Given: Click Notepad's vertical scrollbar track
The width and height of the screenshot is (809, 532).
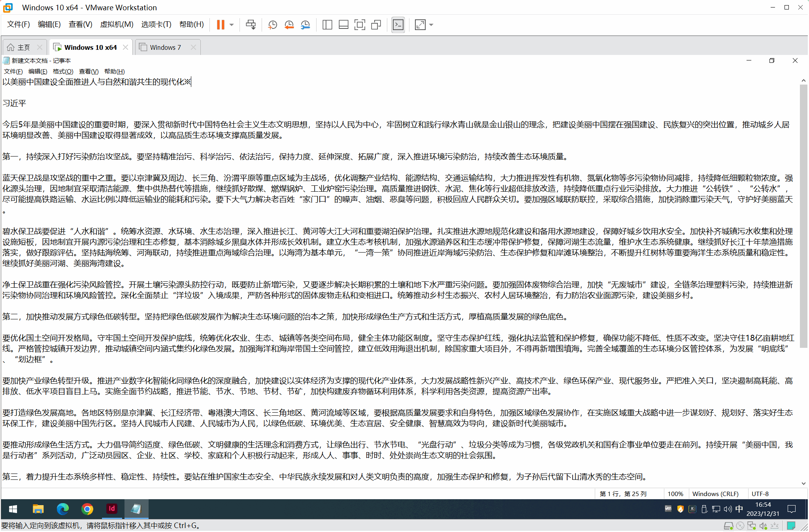Looking at the screenshot, I should [803, 415].
